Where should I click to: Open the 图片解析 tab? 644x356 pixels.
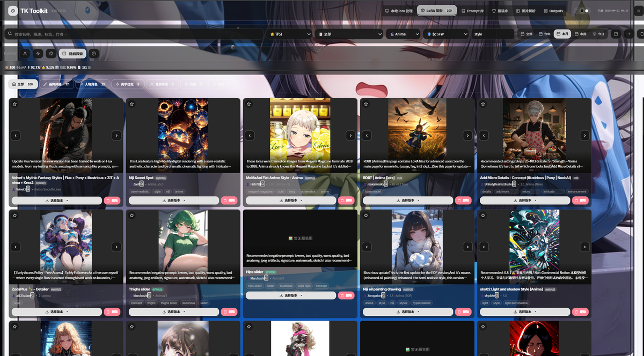tap(525, 11)
